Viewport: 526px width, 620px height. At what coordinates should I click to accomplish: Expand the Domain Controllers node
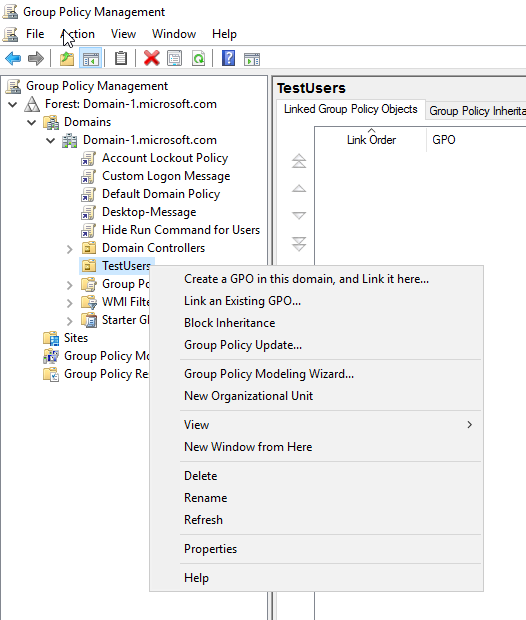pos(70,249)
